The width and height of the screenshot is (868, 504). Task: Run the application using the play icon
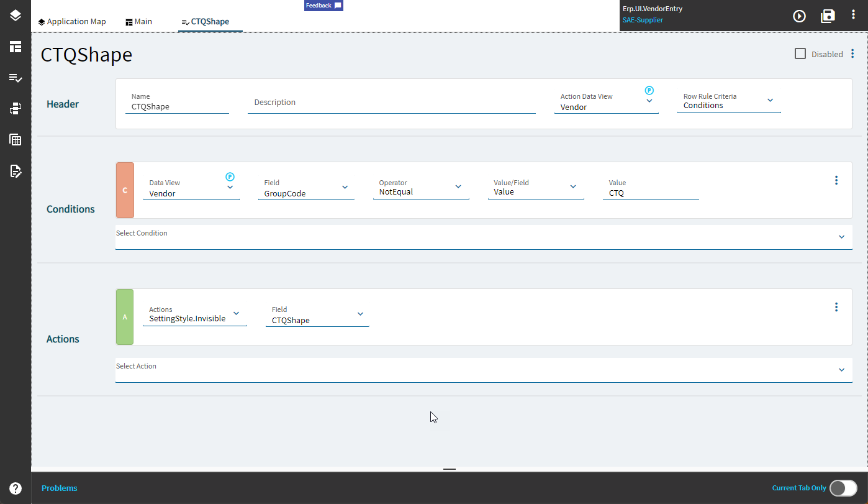pyautogui.click(x=799, y=16)
